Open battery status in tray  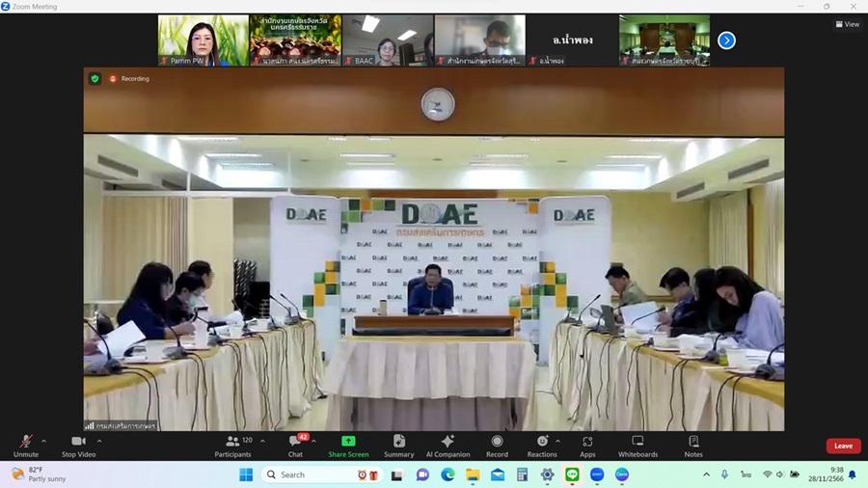(x=795, y=474)
